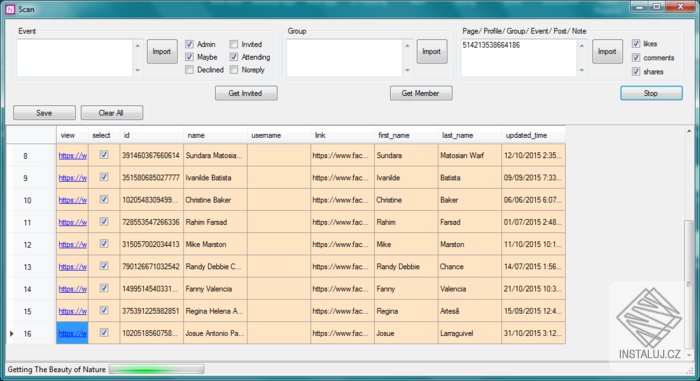Toggle the Attending checkbox
The width and height of the screenshot is (700, 381).
[234, 57]
